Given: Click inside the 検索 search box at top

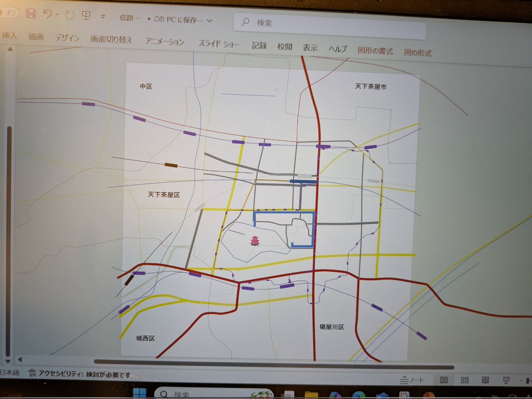Looking at the screenshot, I should point(329,27).
